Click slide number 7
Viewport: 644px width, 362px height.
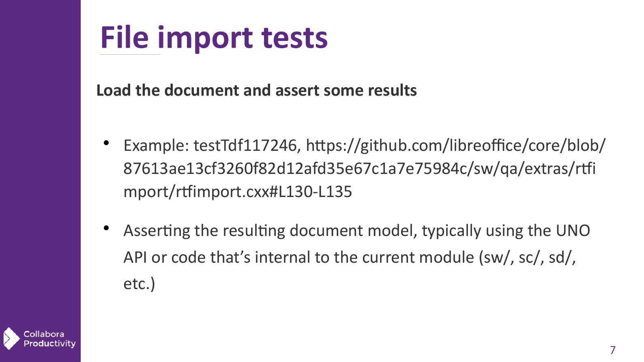(612, 350)
